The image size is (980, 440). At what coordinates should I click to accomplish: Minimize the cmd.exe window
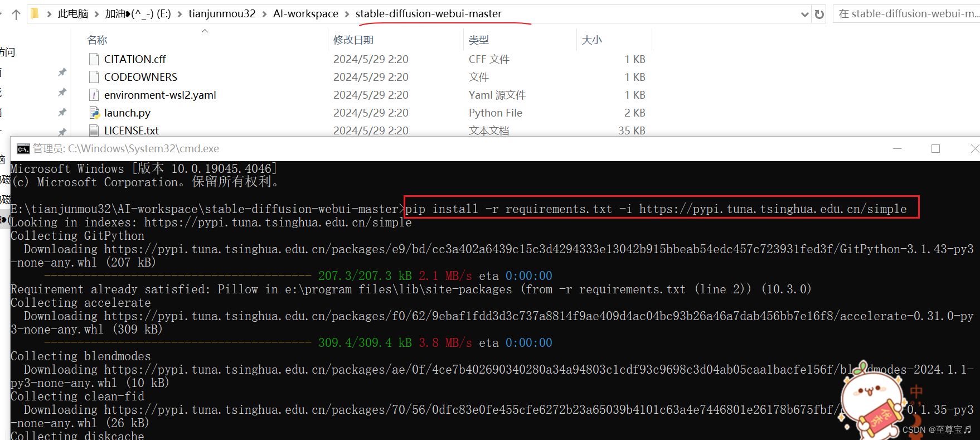[x=897, y=148]
